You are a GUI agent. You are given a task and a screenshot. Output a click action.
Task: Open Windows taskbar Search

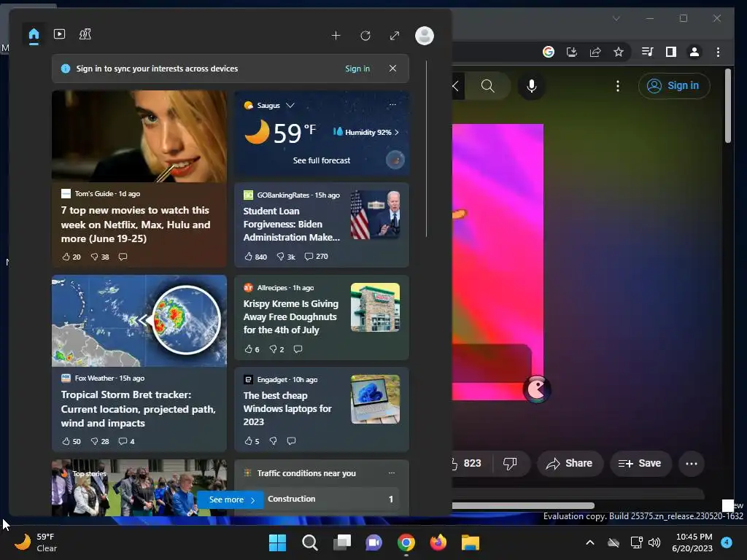click(309, 542)
